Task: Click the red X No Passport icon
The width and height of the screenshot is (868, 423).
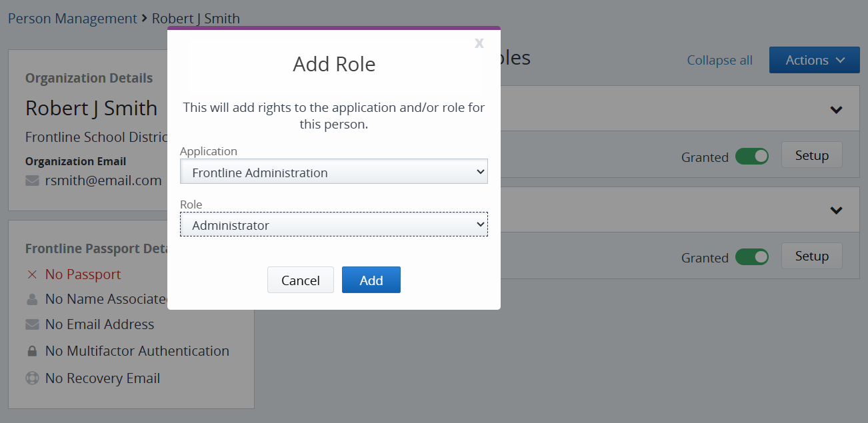Action: [x=31, y=274]
